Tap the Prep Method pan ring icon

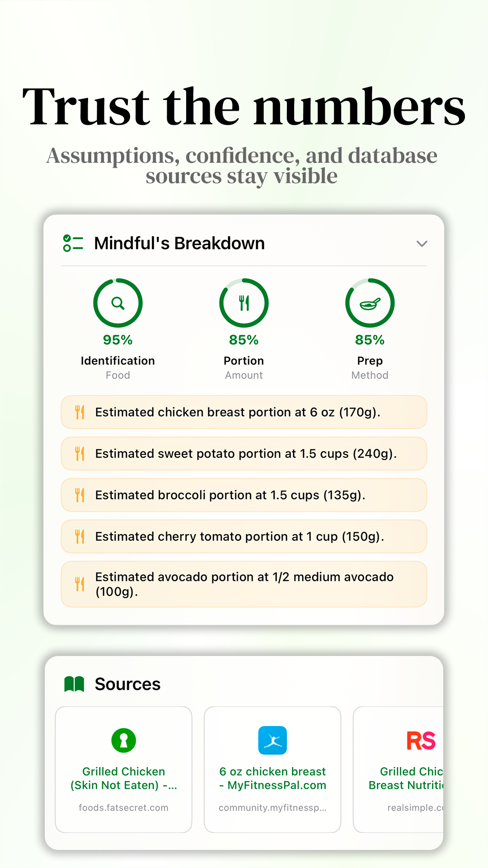tap(370, 303)
